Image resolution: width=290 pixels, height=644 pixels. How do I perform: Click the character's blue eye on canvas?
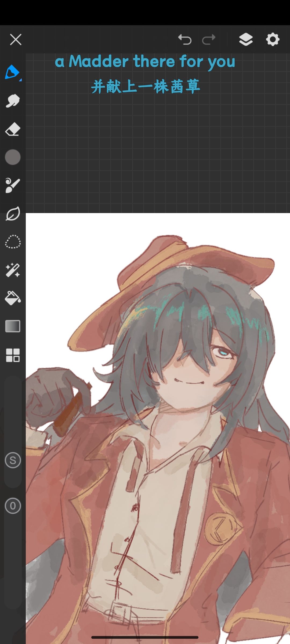pyautogui.click(x=223, y=352)
